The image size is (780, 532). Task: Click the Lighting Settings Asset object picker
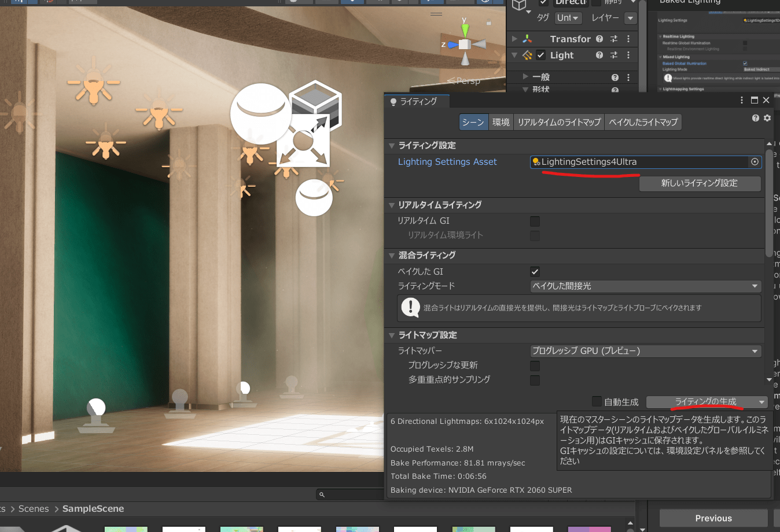click(x=755, y=162)
